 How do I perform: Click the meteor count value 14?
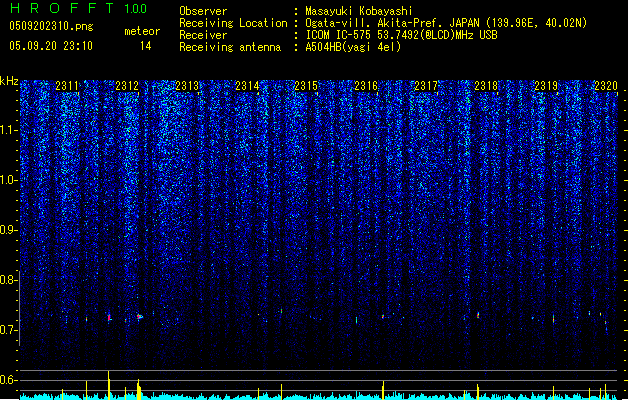146,46
